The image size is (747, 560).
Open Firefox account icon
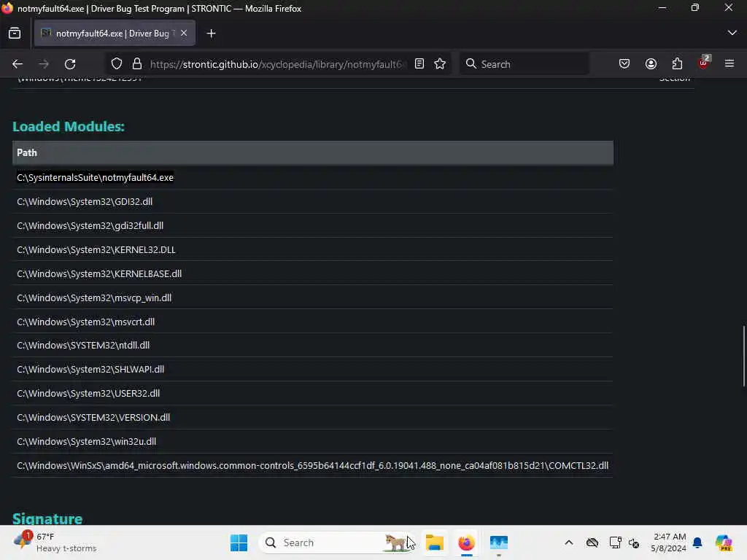[x=651, y=64]
